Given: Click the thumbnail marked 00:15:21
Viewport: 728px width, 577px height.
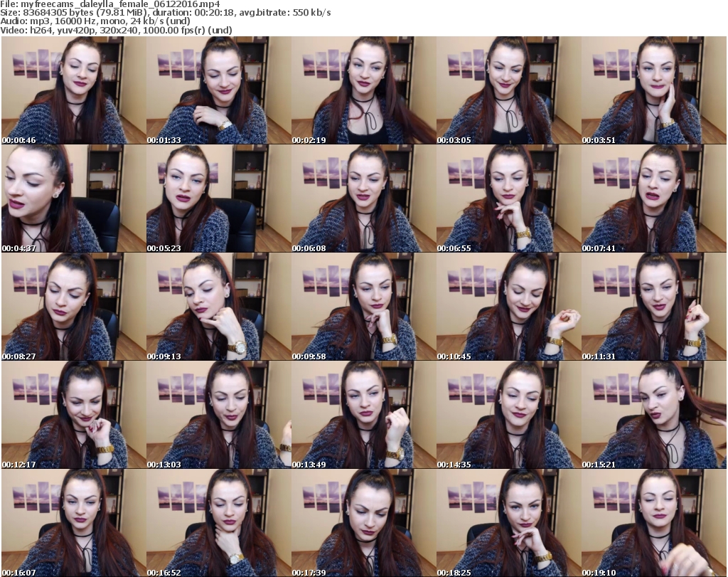Looking at the screenshot, I should [653, 415].
